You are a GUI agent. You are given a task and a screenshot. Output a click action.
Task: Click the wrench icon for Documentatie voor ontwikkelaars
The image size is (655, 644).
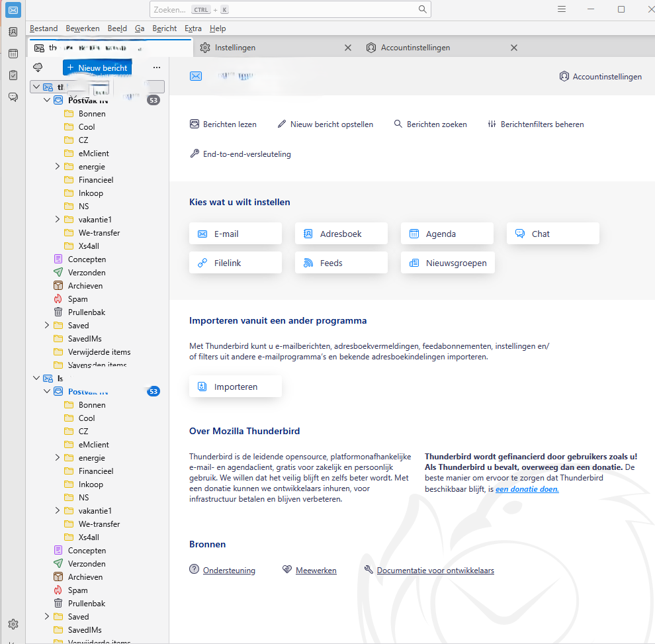[x=368, y=569]
